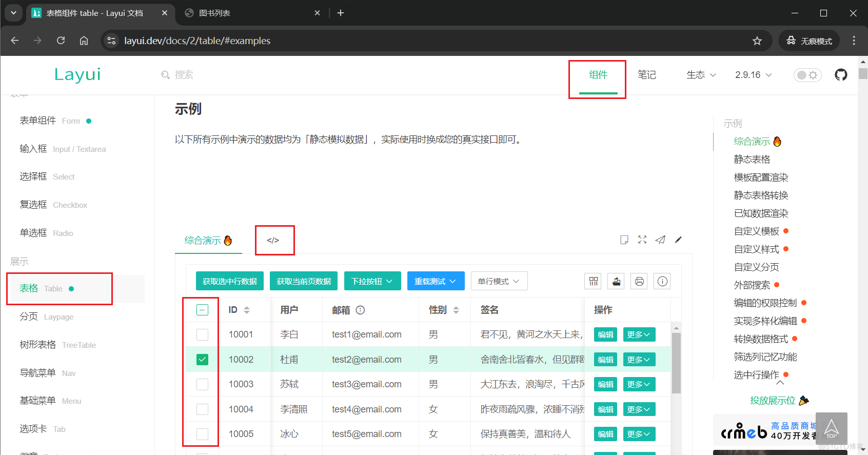This screenshot has width=868, height=455.
Task: Open the column filter icon in table toolbar
Action: [594, 281]
